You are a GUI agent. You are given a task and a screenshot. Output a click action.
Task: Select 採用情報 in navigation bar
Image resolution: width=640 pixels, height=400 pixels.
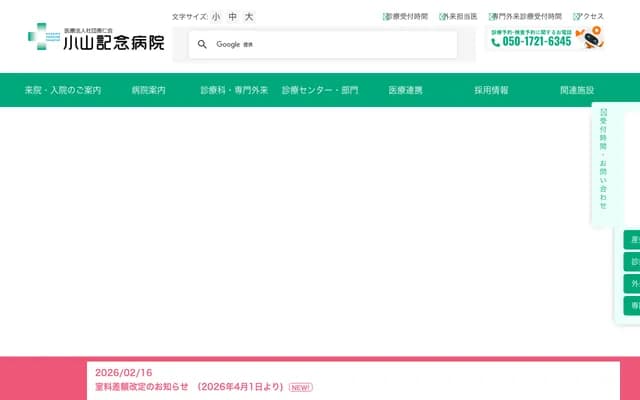click(491, 90)
